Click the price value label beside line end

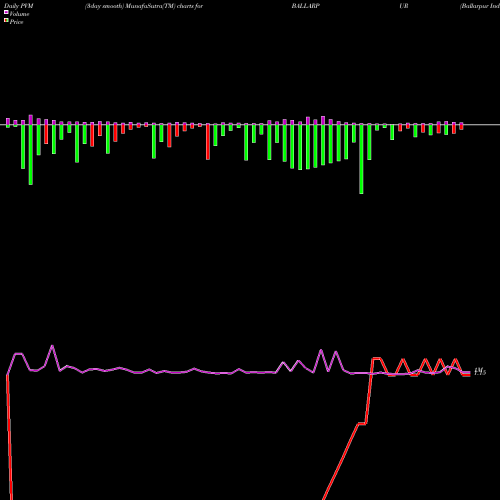(480, 371)
